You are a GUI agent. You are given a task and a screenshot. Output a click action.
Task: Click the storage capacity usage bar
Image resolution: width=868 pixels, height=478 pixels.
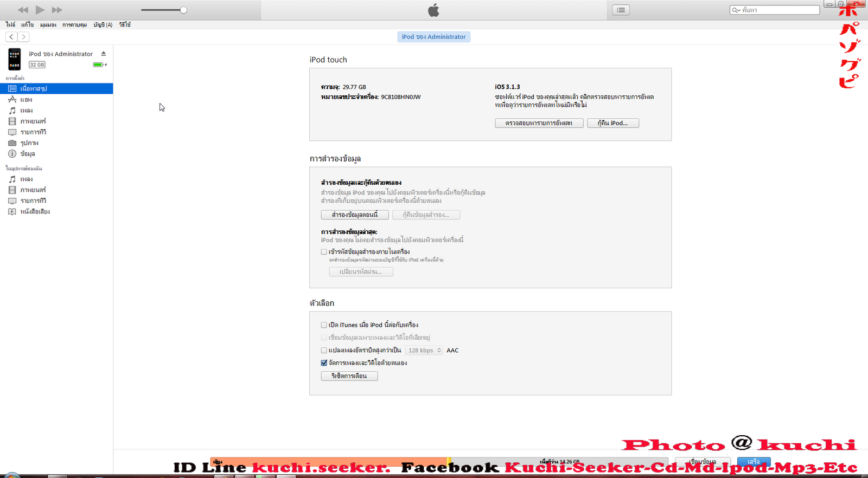439,462
